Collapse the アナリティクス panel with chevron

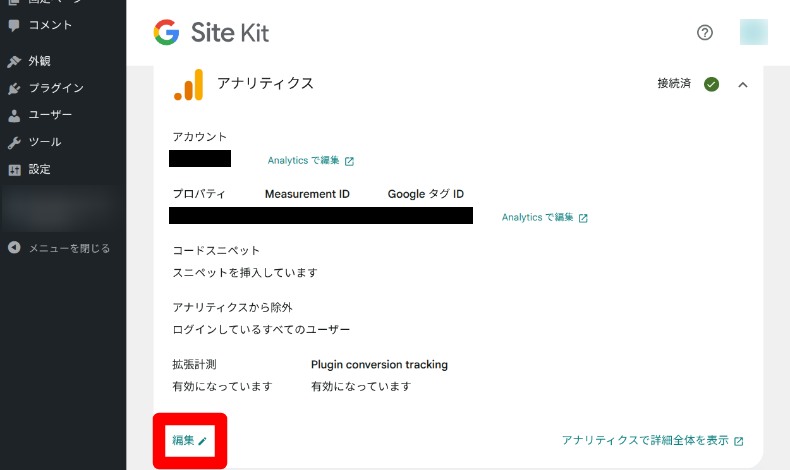[742, 84]
